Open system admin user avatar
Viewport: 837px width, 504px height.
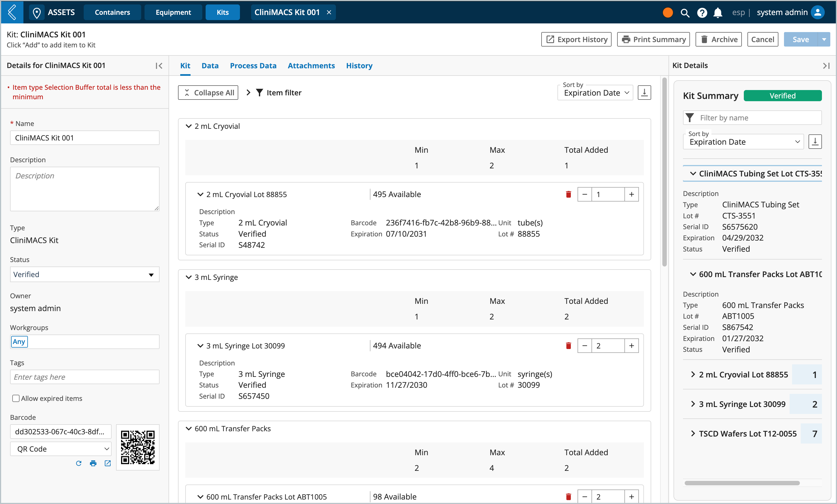coord(818,13)
